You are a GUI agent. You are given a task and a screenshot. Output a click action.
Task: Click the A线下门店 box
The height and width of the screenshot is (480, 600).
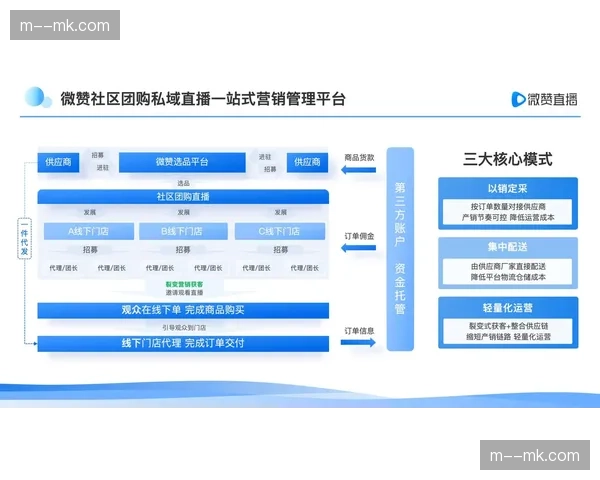tap(89, 231)
